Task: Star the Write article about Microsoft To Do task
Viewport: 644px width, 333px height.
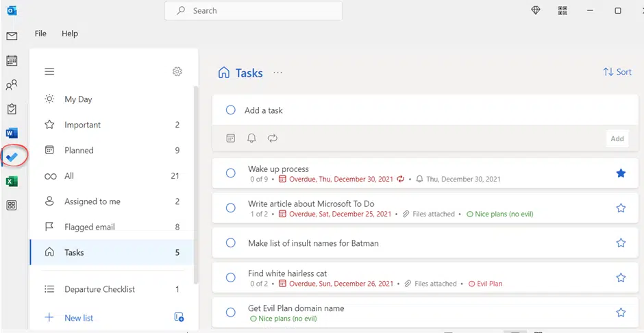Action: click(x=621, y=208)
